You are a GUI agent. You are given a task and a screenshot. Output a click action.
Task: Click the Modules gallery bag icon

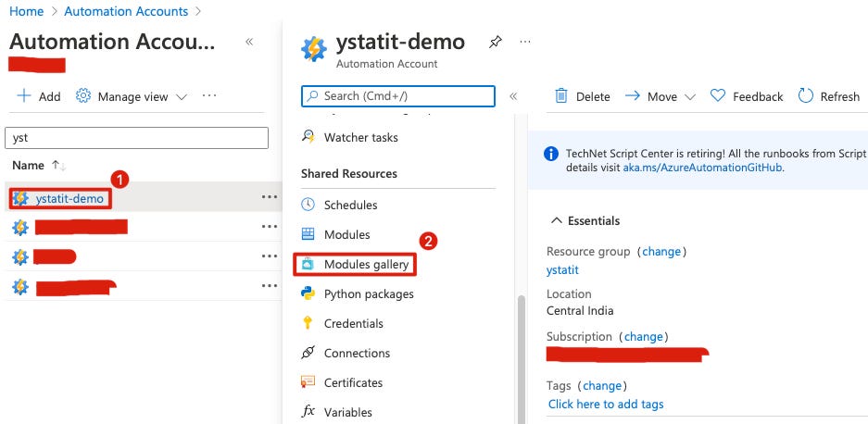[308, 265]
